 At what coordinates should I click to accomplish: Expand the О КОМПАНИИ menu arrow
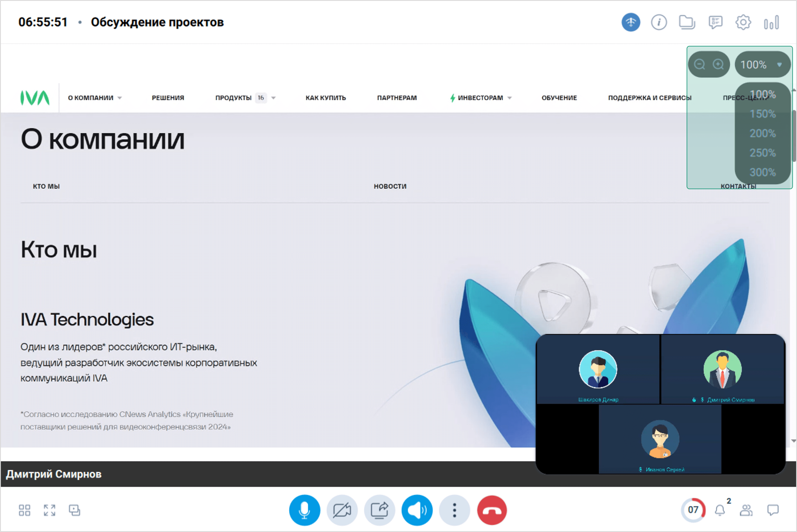(120, 98)
